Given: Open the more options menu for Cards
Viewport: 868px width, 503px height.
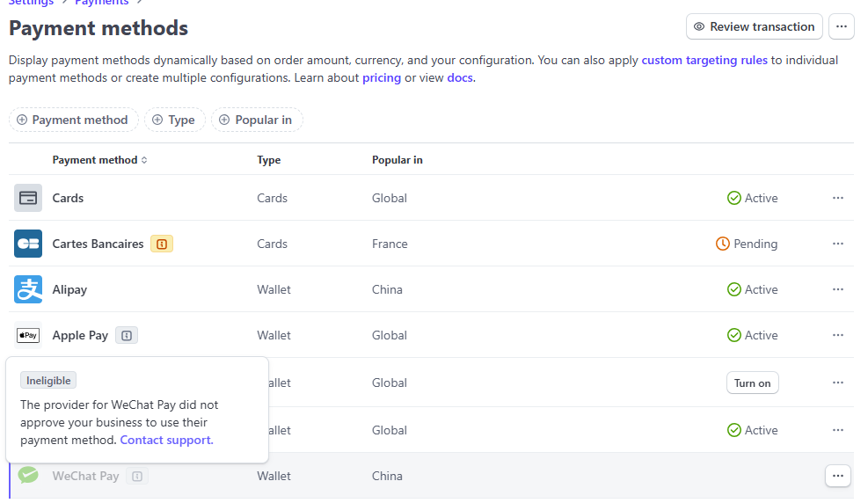Looking at the screenshot, I should [x=837, y=198].
